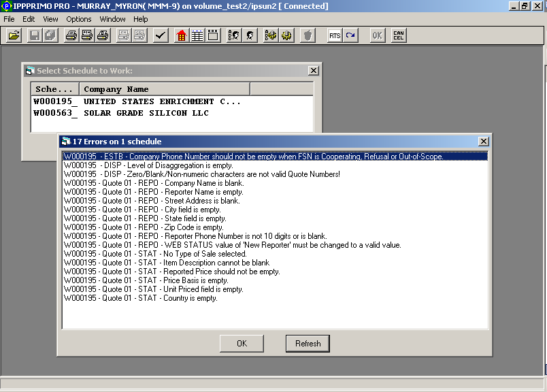Click the stacked floppy disks save-all icon
Viewport: 547px width, 392px height.
(x=50, y=35)
